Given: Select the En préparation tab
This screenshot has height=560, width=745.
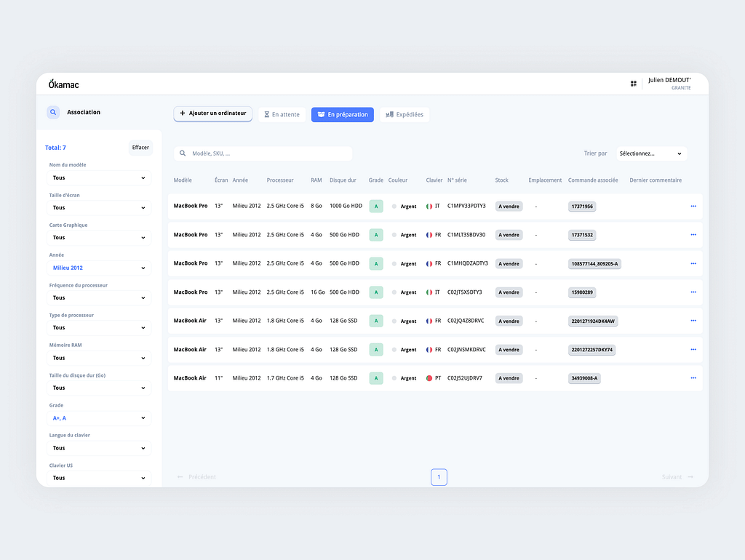Looking at the screenshot, I should pyautogui.click(x=343, y=115).
